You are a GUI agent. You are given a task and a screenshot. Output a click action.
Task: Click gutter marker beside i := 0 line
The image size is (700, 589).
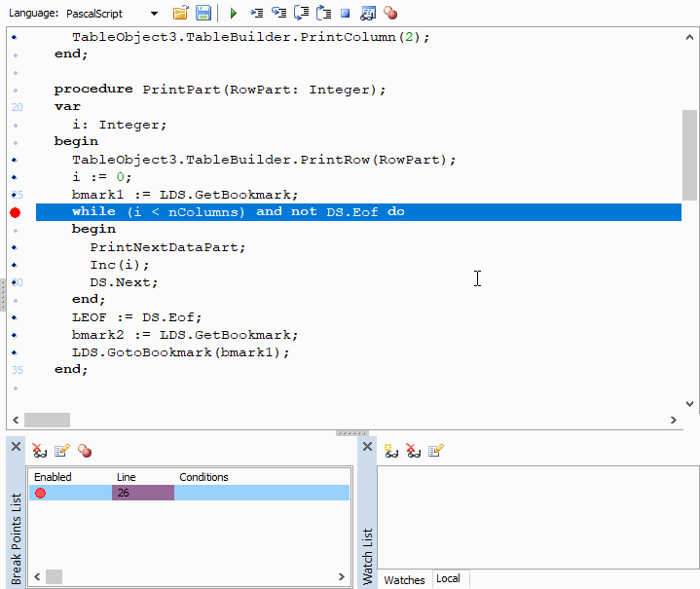pos(15,177)
